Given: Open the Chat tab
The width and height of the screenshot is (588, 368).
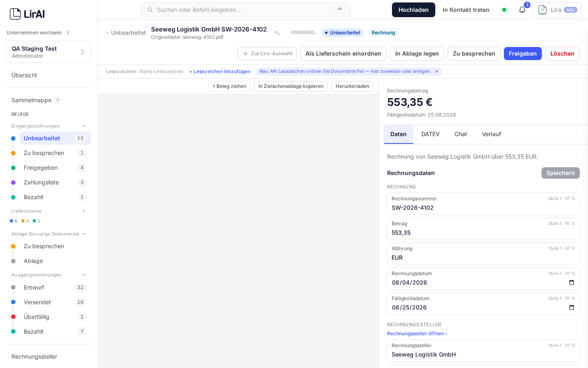Looking at the screenshot, I should [461, 134].
